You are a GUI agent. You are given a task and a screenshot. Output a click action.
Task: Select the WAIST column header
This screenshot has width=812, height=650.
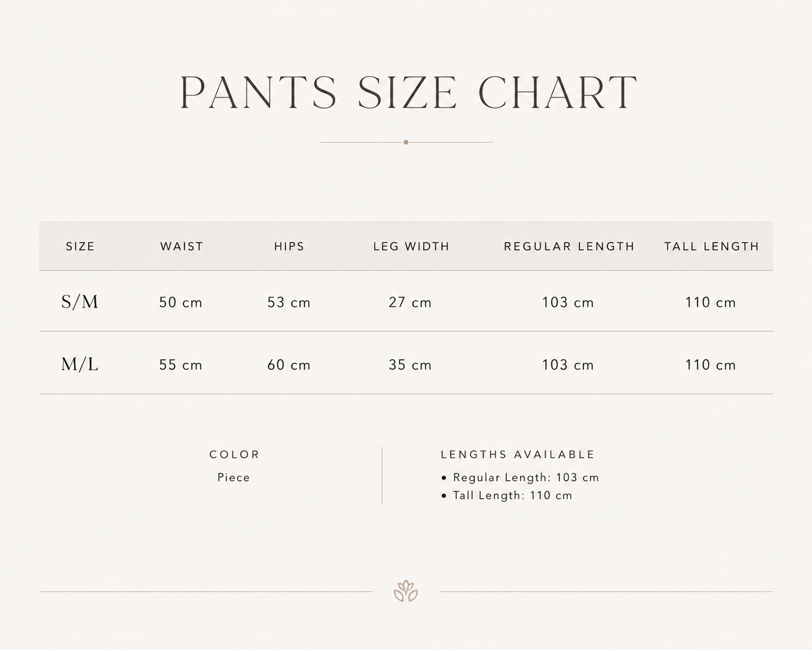[182, 246]
